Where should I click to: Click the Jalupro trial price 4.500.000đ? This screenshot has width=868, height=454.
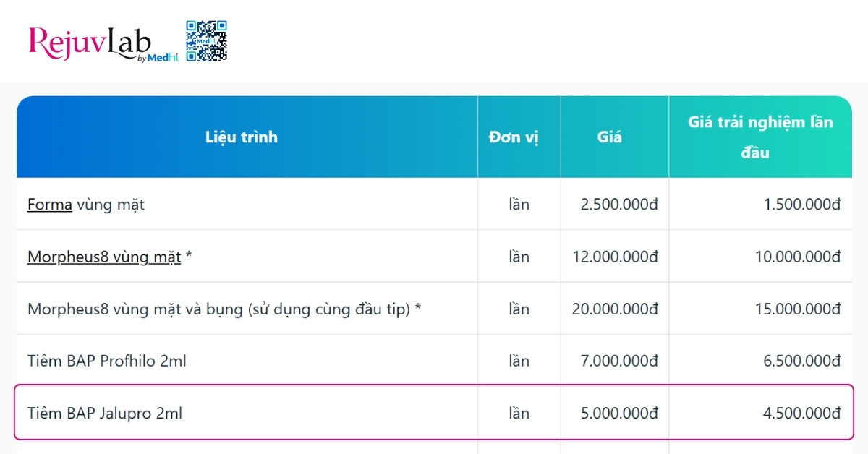[x=802, y=413]
